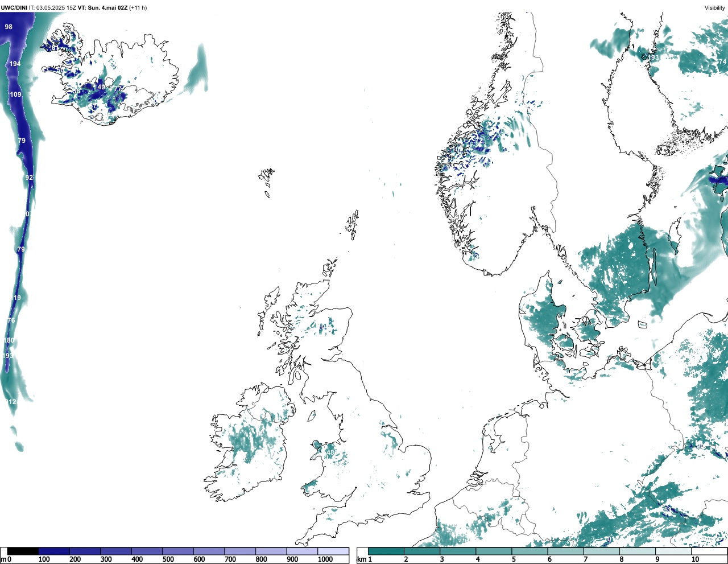Image resolution: width=728 pixels, height=564 pixels.
Task: Click the km legend swatch starting at 6
Action: click(565, 551)
